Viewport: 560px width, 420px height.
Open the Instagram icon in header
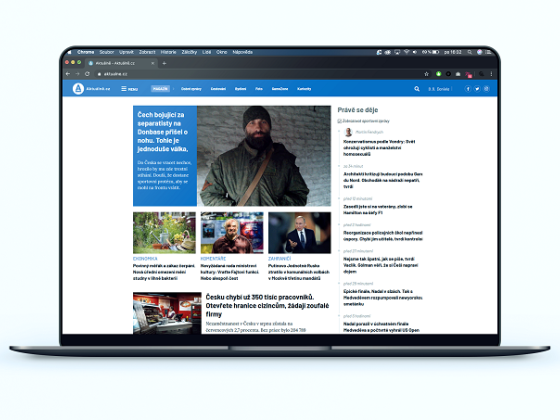(486, 89)
